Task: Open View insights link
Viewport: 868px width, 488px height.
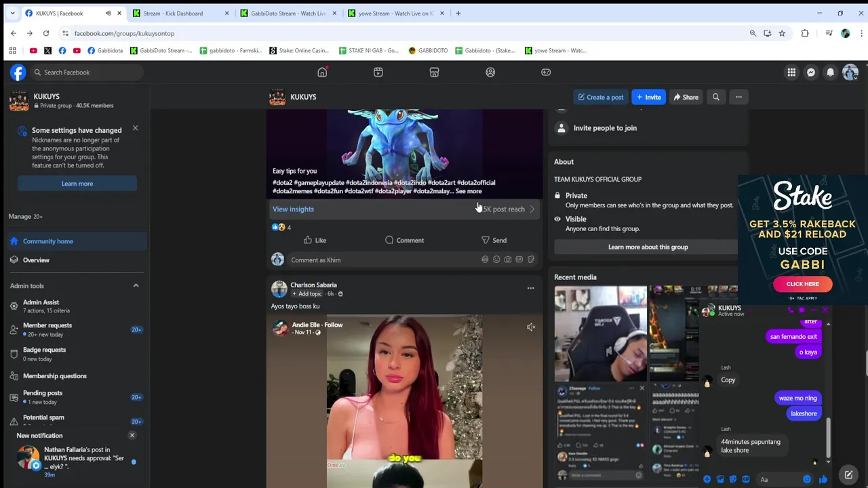Action: [293, 209]
